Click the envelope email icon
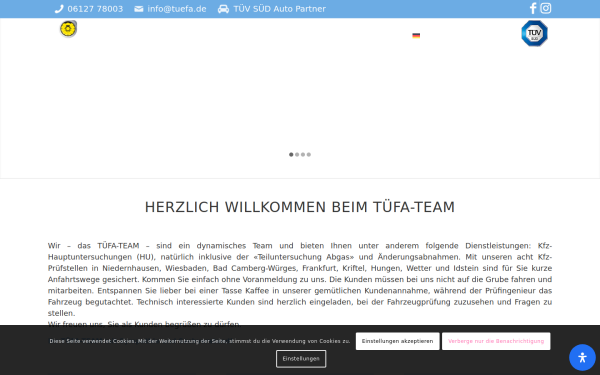600x375 pixels. [139, 9]
